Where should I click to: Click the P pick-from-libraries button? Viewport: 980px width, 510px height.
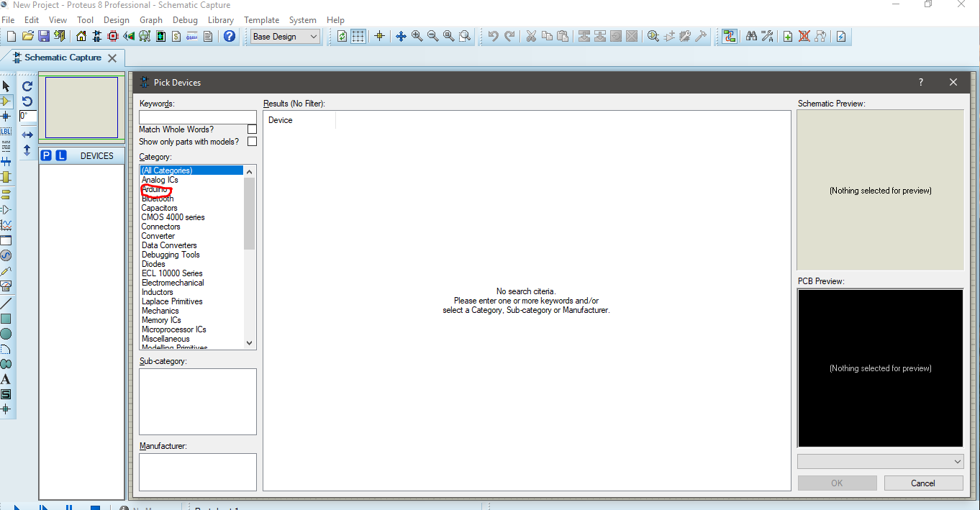[x=46, y=155]
